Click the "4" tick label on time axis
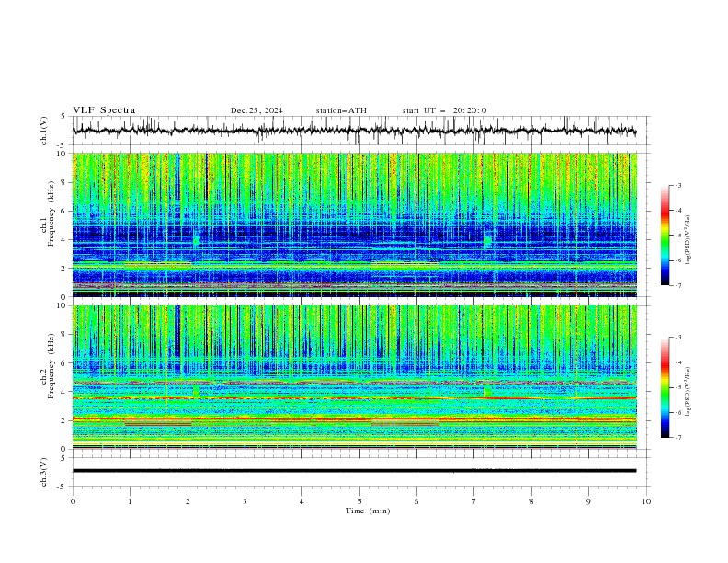 [302, 501]
